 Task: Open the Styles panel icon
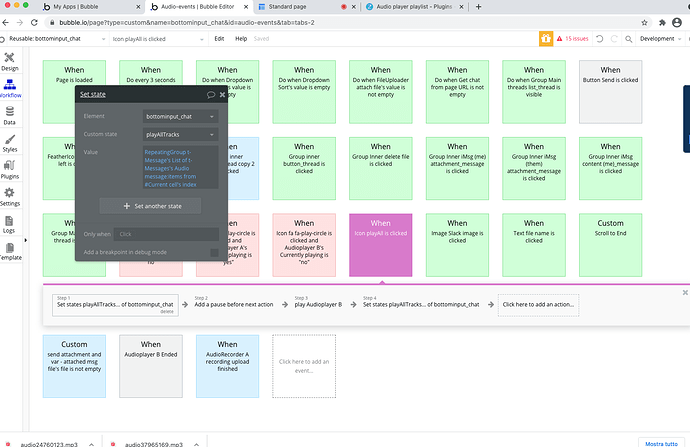(10, 143)
